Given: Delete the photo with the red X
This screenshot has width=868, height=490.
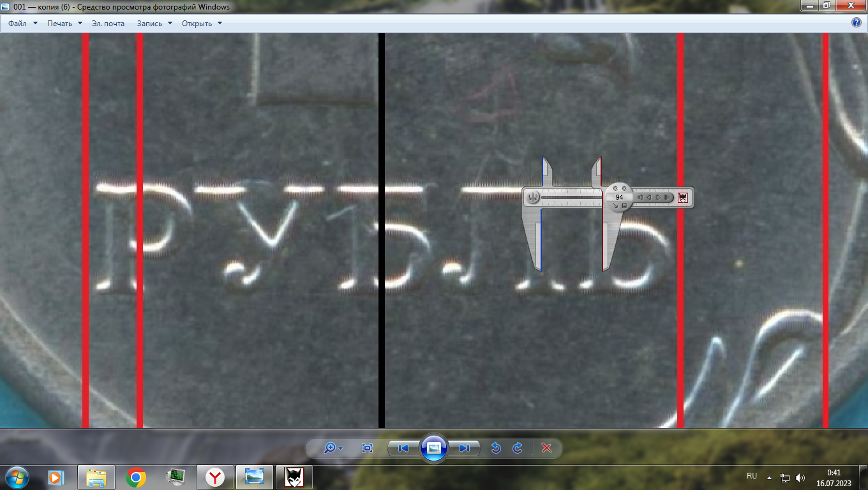Looking at the screenshot, I should (x=546, y=448).
